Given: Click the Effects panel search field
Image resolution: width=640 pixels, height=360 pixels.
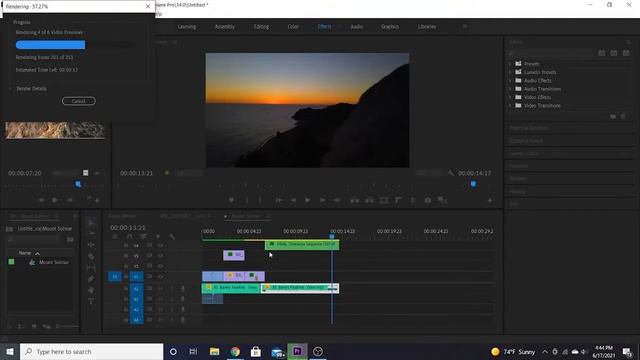Looking at the screenshot, I should click(552, 53).
